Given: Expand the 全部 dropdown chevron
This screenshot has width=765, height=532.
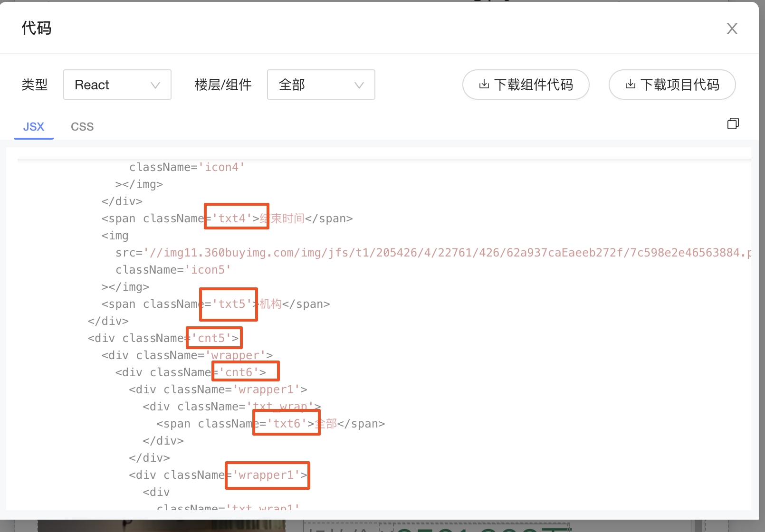Looking at the screenshot, I should (x=359, y=85).
